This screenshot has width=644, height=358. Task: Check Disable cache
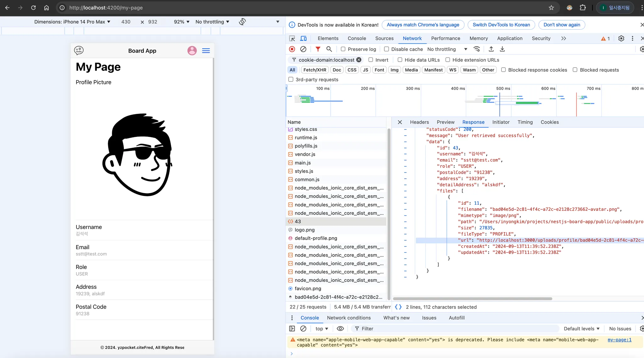pyautogui.click(x=386, y=49)
